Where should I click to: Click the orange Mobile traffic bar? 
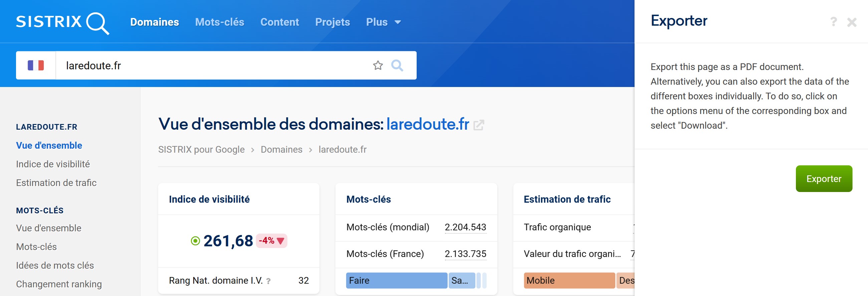click(x=569, y=281)
